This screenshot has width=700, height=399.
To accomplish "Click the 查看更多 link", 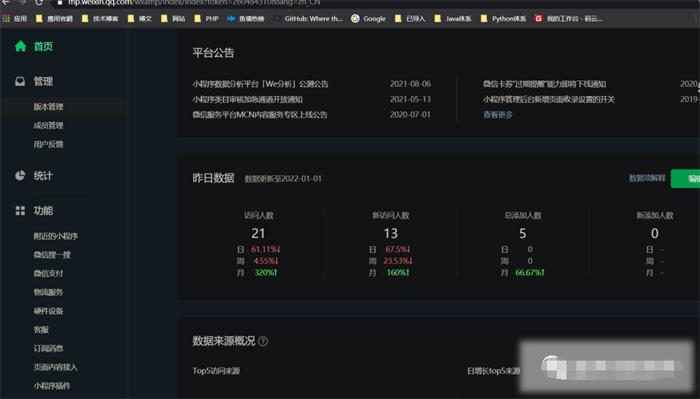I will point(497,114).
